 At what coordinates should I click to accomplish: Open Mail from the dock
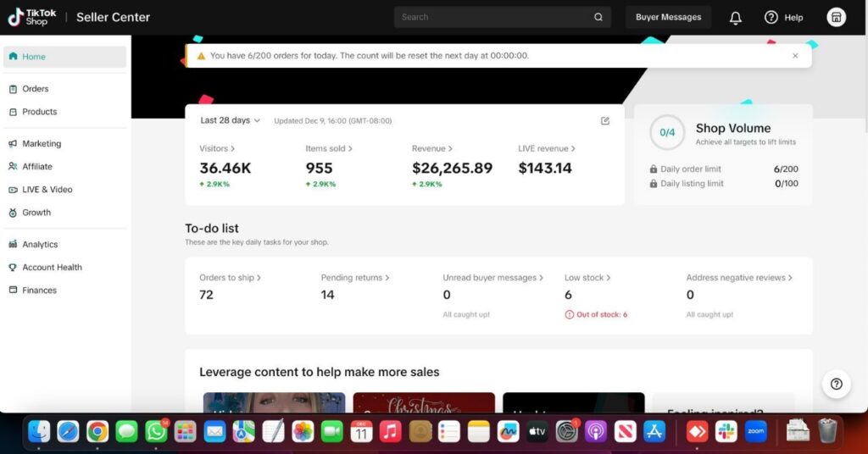[214, 431]
